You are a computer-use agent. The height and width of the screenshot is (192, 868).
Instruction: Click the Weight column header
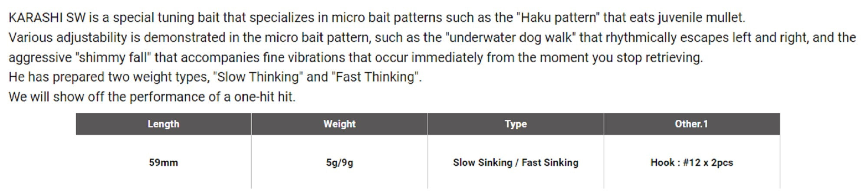pos(339,124)
